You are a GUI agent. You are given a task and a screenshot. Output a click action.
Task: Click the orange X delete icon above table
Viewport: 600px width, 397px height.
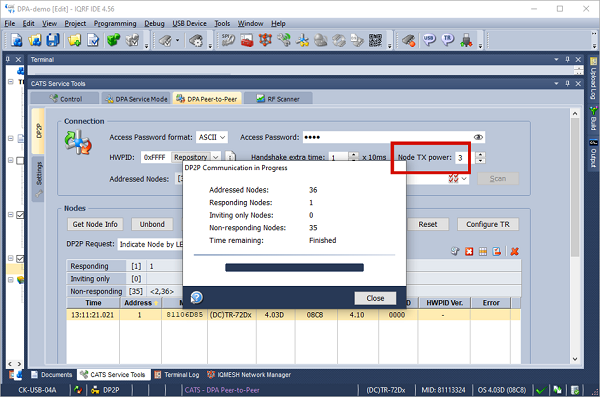pyautogui.click(x=515, y=252)
